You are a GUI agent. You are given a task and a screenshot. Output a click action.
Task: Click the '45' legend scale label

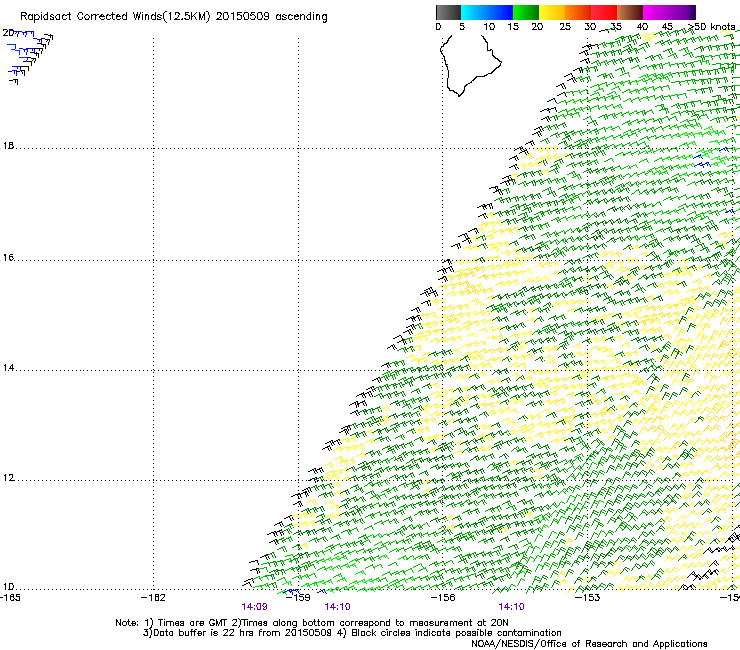point(667,27)
